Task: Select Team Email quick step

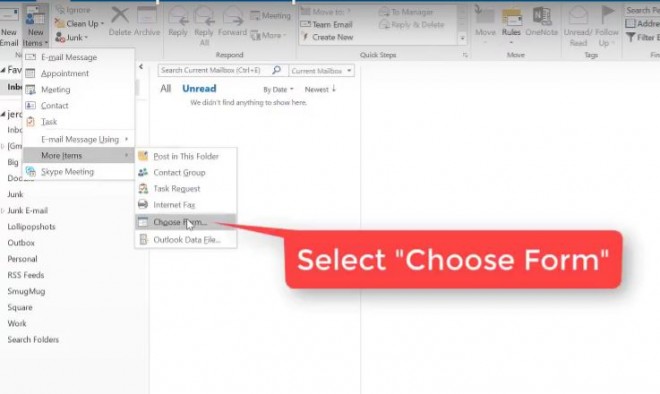Action: click(327, 24)
